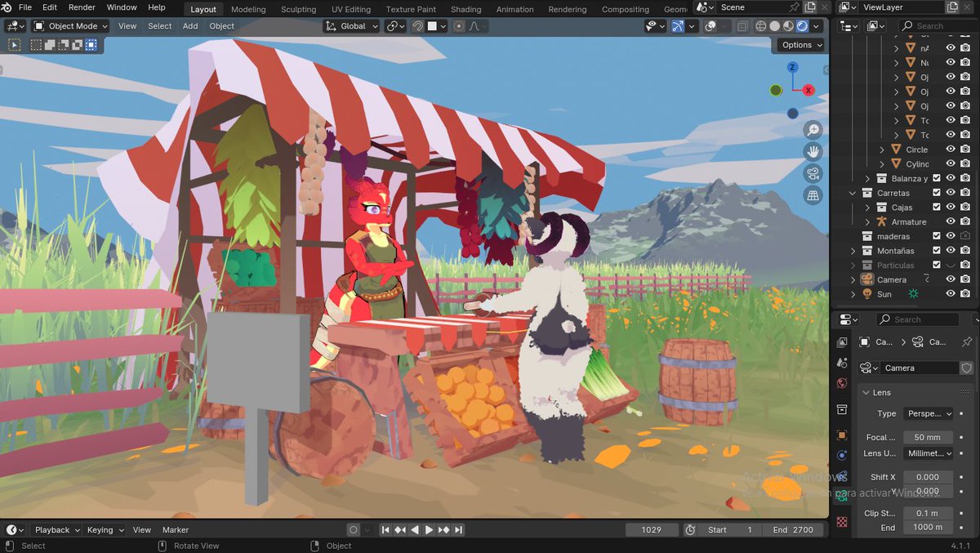The height and width of the screenshot is (553, 980).
Task: Play the animation forward
Action: click(430, 530)
